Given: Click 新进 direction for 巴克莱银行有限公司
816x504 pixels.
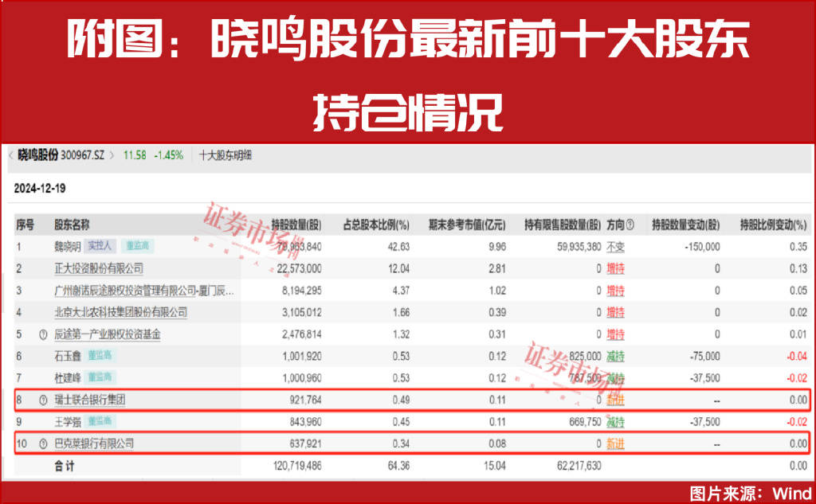Looking at the screenshot, I should 615,443.
